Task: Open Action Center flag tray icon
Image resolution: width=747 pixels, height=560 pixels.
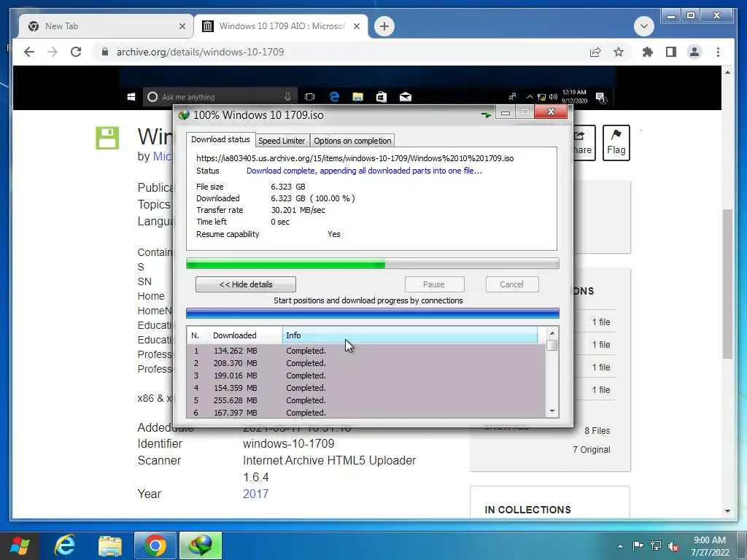Action: point(638,545)
